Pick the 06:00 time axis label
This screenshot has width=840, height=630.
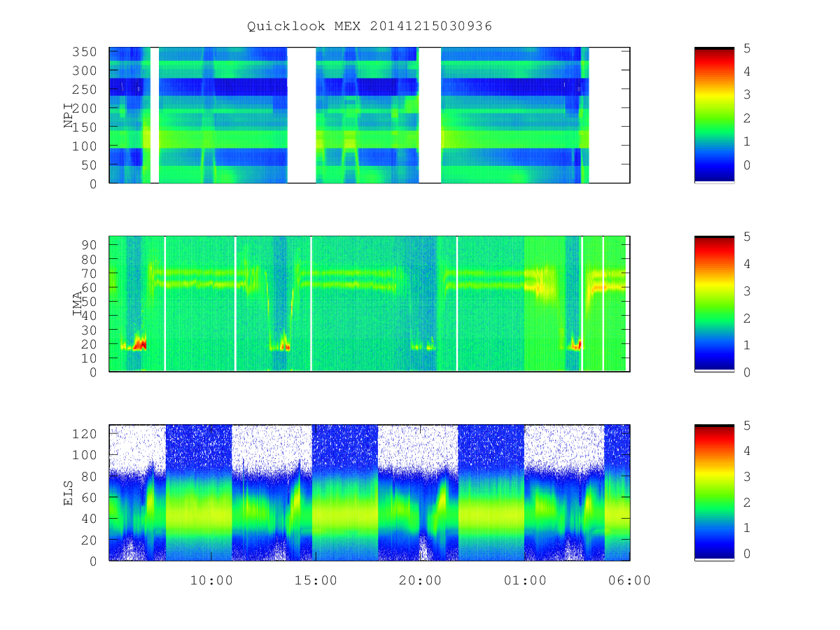point(630,580)
